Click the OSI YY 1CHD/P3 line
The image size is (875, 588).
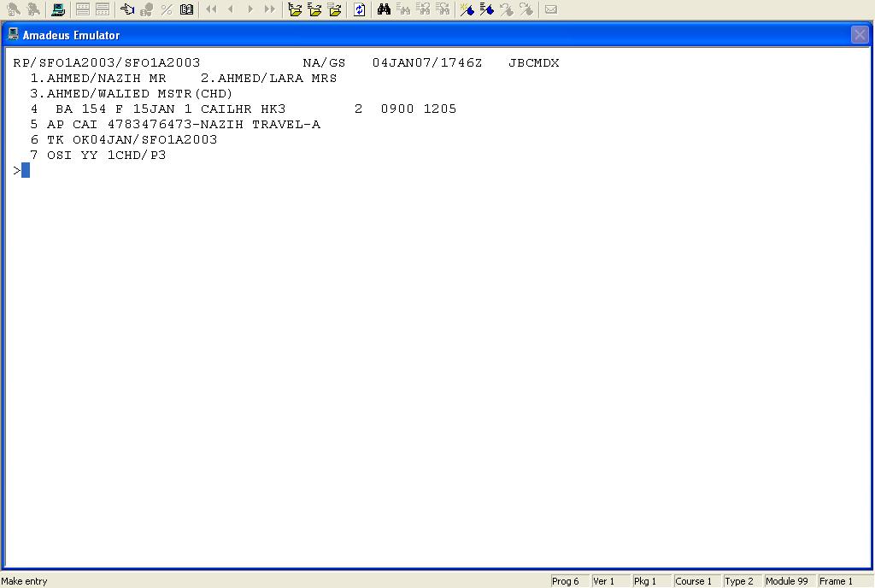click(98, 155)
